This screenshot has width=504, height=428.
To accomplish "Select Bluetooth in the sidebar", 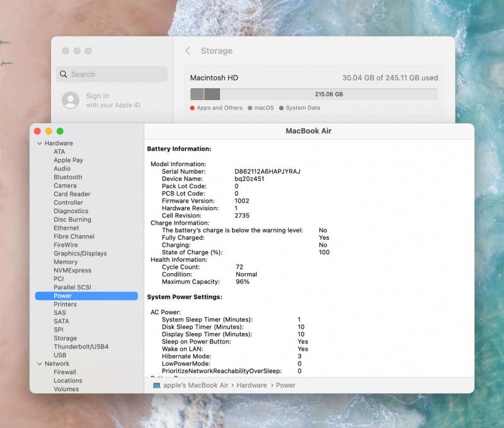I will (x=68, y=177).
